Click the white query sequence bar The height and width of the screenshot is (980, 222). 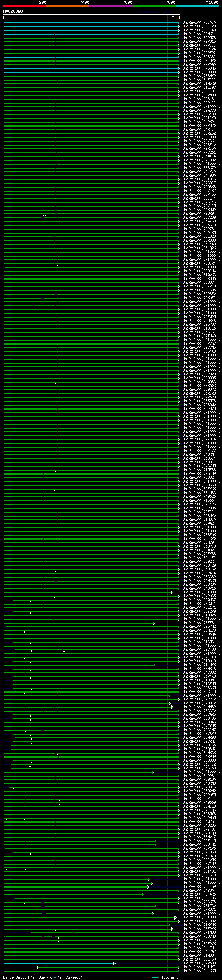coord(92,14)
